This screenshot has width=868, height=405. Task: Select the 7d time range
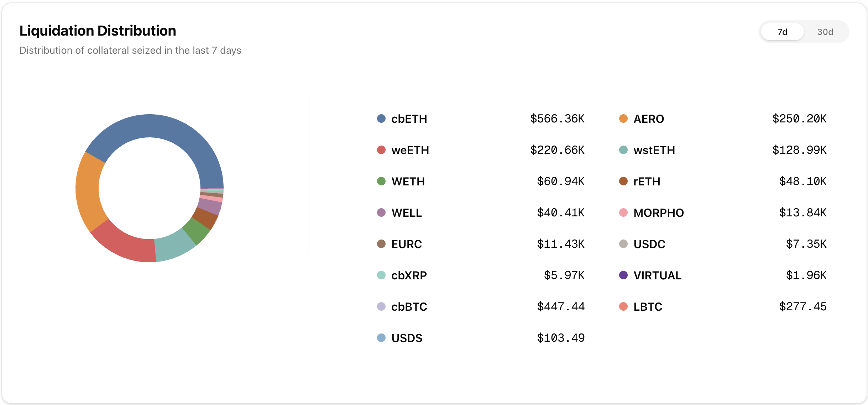click(782, 32)
